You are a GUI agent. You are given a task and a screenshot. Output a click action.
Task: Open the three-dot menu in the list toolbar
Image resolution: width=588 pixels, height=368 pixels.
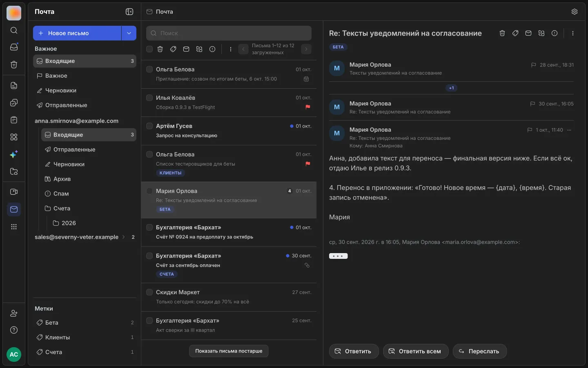coord(231,49)
